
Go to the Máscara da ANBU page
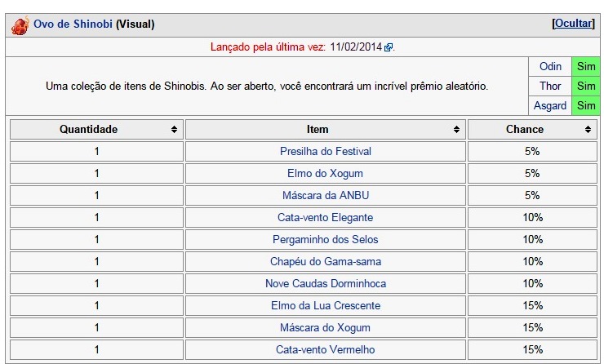click(326, 195)
